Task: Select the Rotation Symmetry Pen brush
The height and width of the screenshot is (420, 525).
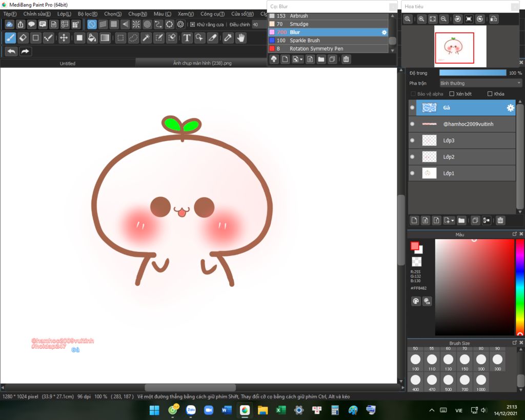Action: pyautogui.click(x=329, y=49)
